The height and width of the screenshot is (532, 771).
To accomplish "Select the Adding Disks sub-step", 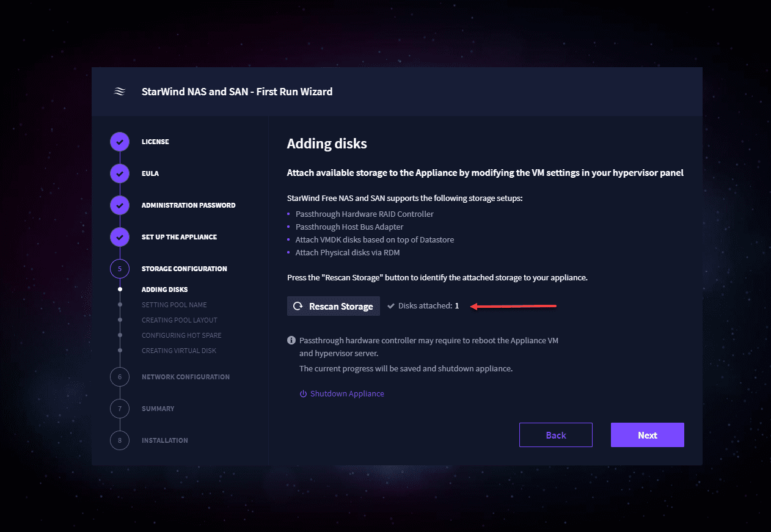I will [x=164, y=290].
